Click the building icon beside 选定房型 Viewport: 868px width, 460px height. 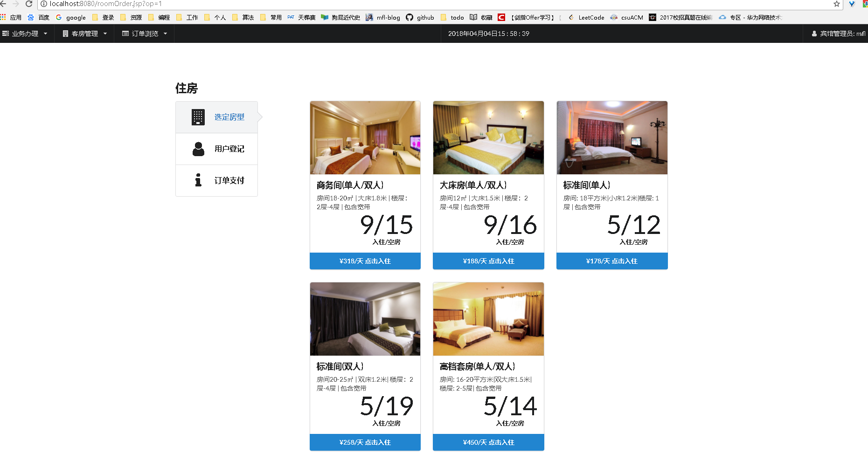[198, 117]
